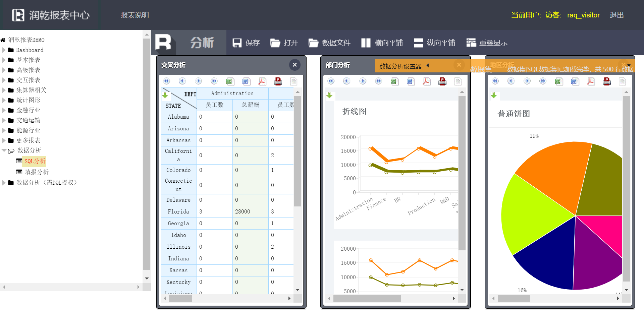Open the 报表说明 link
Screen dimensions: 644x310
pos(135,15)
